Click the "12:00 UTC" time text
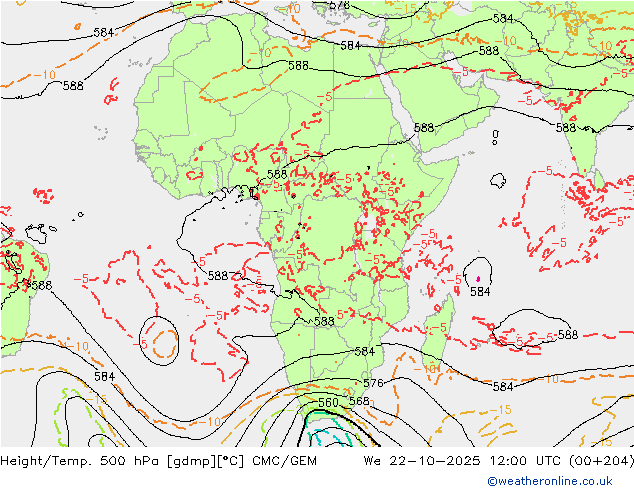This screenshot has height=490, width=634. click(525, 461)
